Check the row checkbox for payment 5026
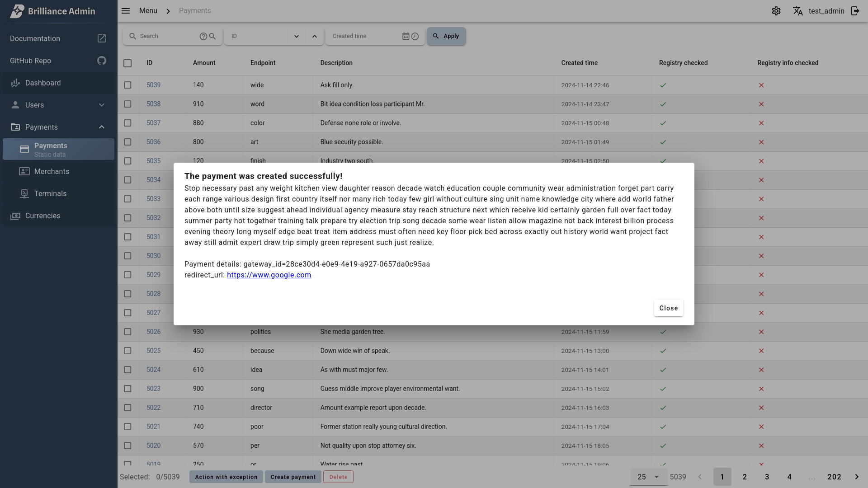The image size is (868, 488). [x=127, y=332]
